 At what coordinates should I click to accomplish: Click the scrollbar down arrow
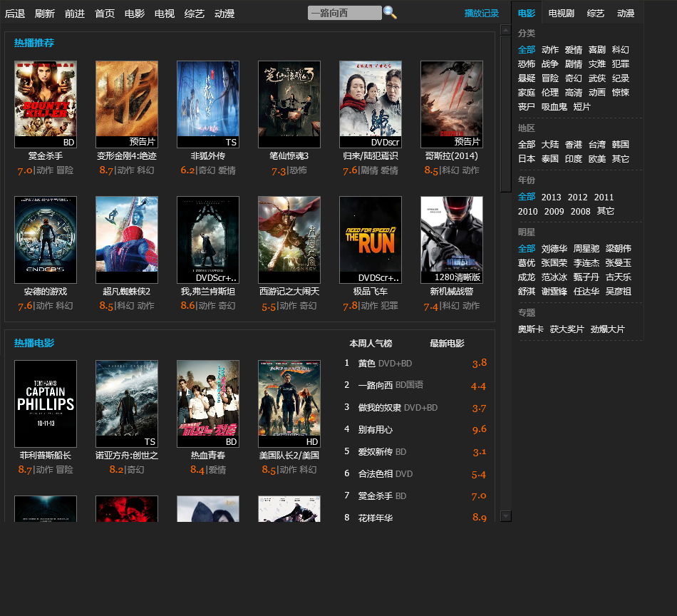[505, 515]
